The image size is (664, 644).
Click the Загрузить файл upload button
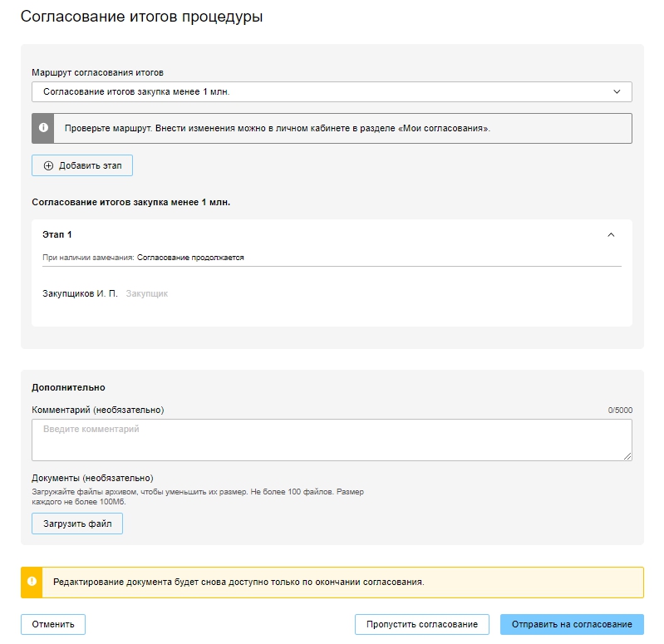(77, 524)
